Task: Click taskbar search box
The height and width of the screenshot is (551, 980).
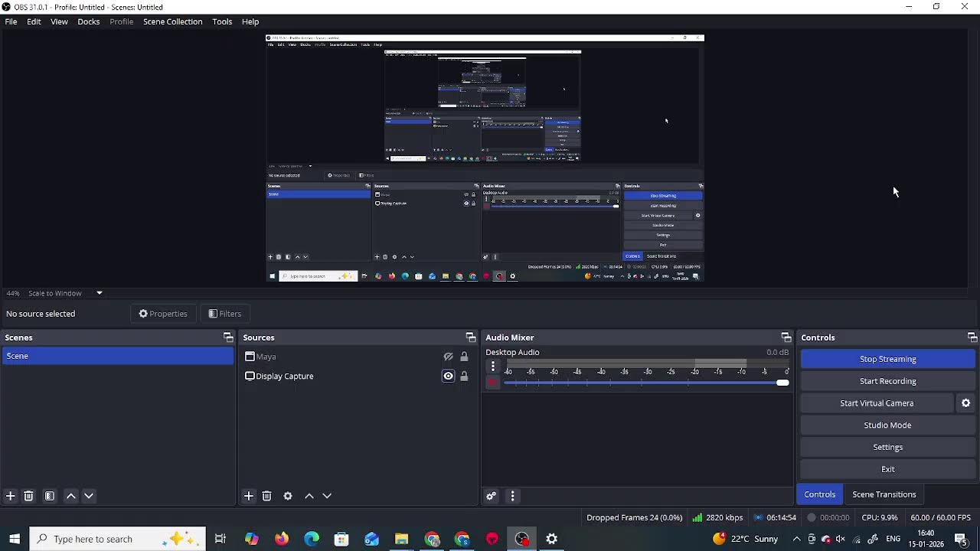Action: (118, 539)
